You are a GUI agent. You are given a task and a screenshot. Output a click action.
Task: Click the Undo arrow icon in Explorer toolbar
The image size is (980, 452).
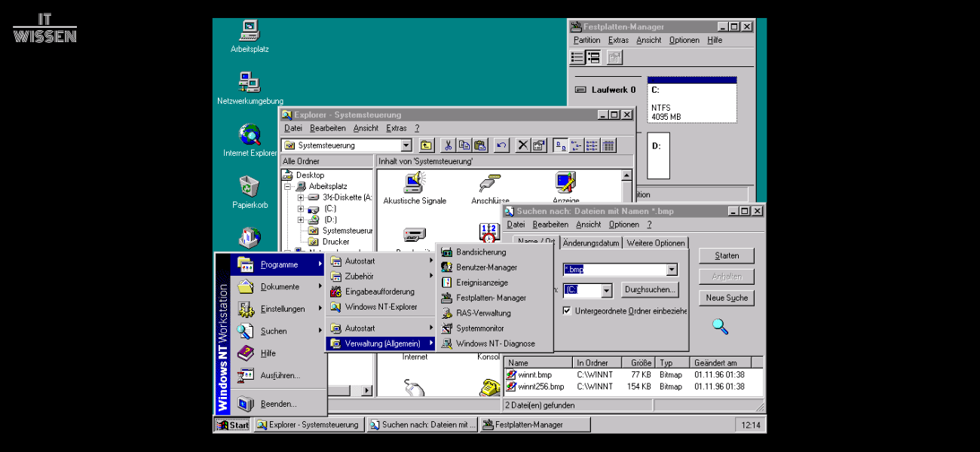(x=501, y=145)
